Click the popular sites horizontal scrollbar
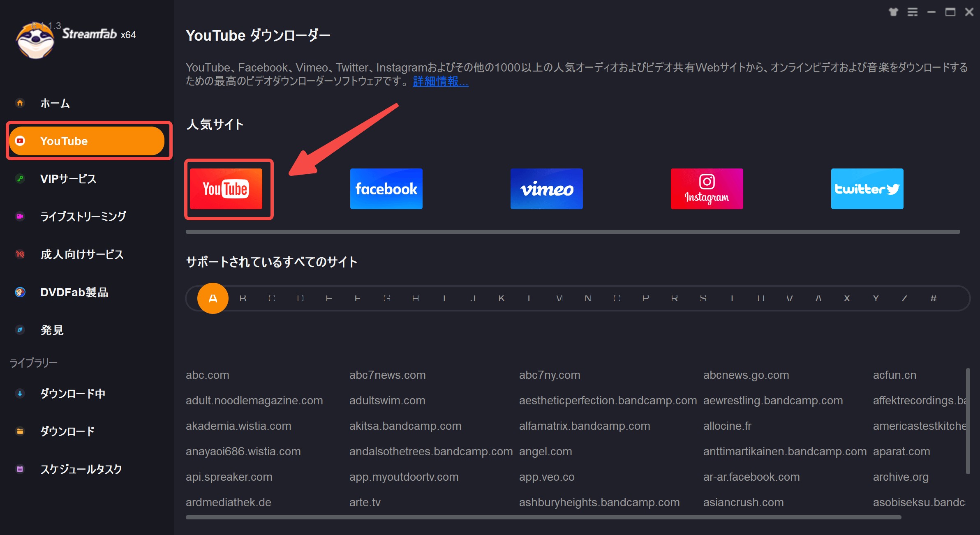This screenshot has width=980, height=535. (573, 232)
